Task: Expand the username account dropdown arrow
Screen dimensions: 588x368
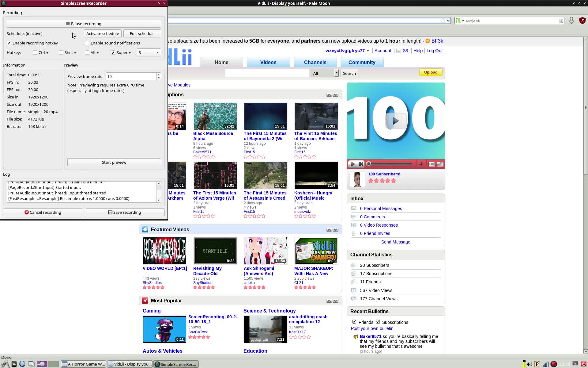Action: [x=368, y=51]
